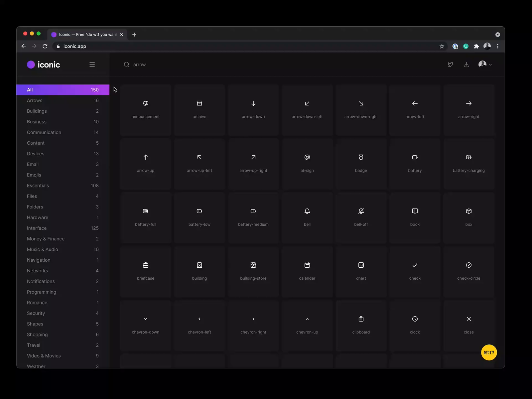Click the iconic logo link
This screenshot has height=399, width=532.
pyautogui.click(x=44, y=65)
